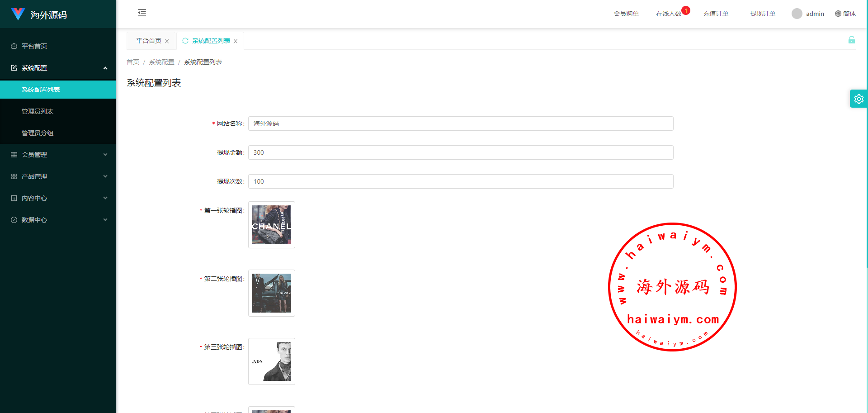Open the 提现订单 link
The image size is (868, 413).
pyautogui.click(x=762, y=14)
